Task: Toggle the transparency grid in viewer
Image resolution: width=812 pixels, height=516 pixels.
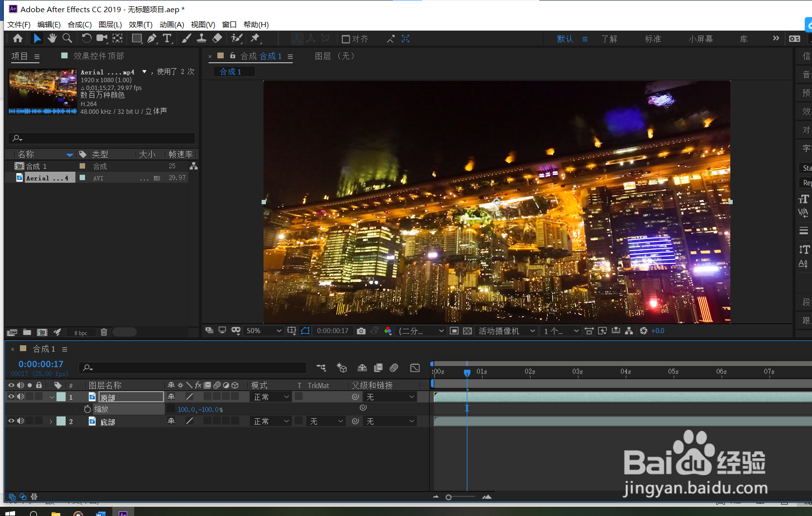Action: (467, 331)
